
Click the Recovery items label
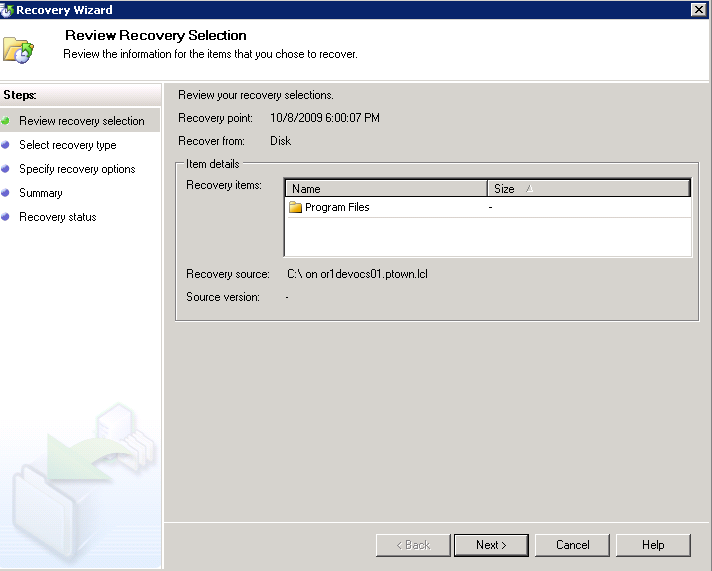pyautogui.click(x=224, y=185)
